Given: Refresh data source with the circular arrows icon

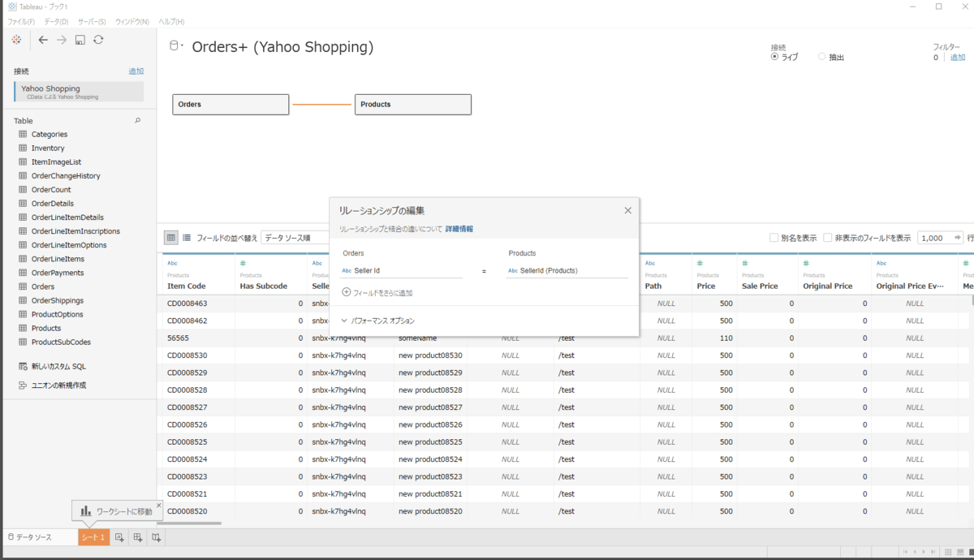Looking at the screenshot, I should (x=98, y=40).
